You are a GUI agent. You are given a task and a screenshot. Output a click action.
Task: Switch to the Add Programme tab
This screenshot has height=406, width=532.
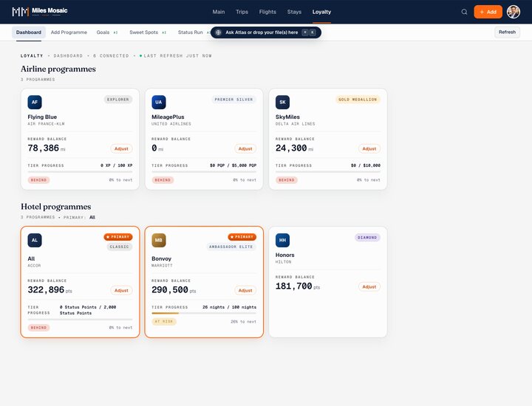point(69,32)
